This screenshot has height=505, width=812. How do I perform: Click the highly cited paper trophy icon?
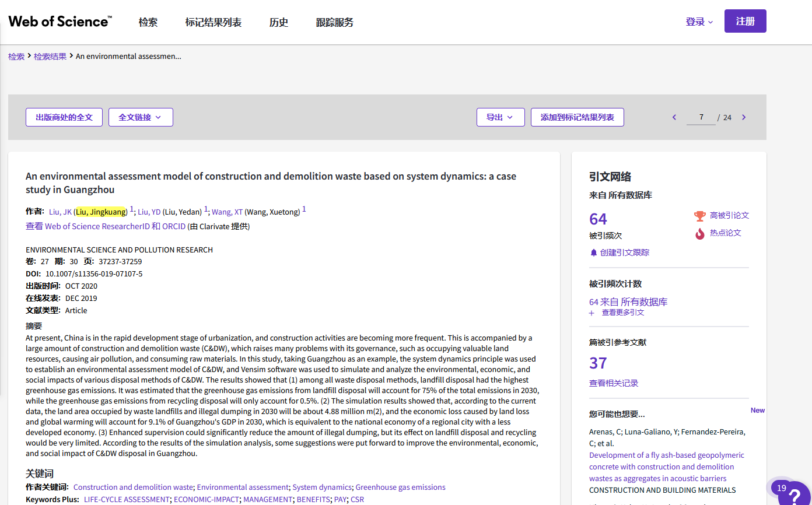point(699,216)
